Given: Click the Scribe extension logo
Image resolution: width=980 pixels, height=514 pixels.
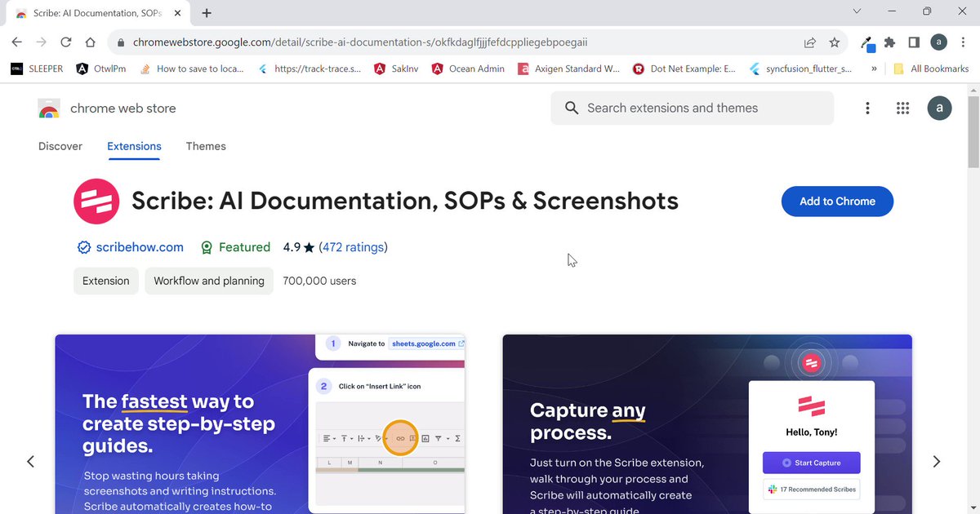Looking at the screenshot, I should 96,201.
